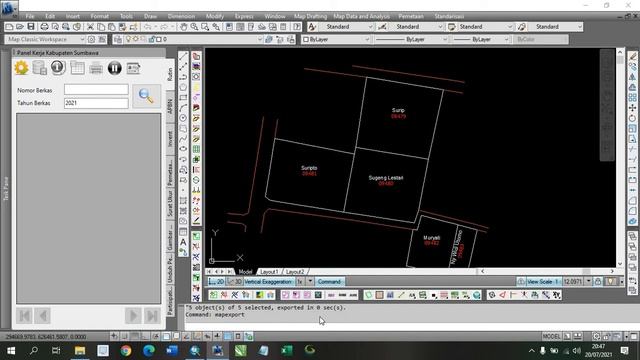Click the ByColor plot style swatch box
This screenshot has width=640, height=360.
tap(541, 39)
